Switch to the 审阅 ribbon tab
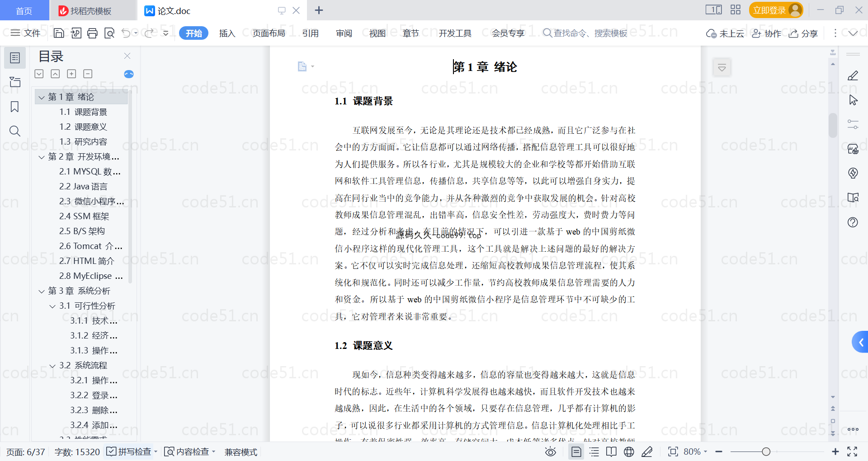Viewport: 868px width, 461px height. 344,33
